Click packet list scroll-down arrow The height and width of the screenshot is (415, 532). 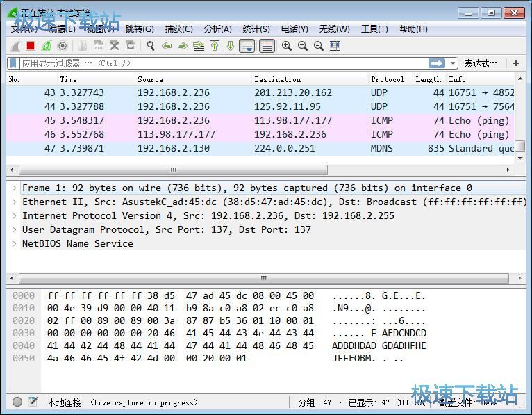point(520,158)
